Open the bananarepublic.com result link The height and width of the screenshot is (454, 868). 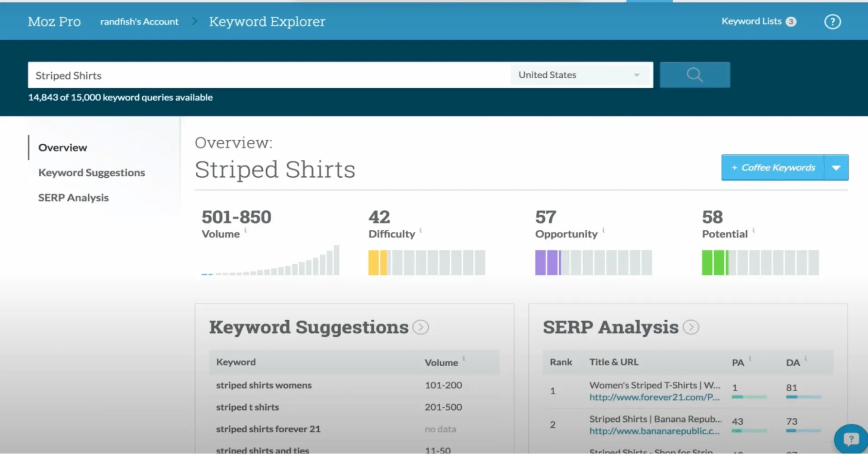(654, 431)
